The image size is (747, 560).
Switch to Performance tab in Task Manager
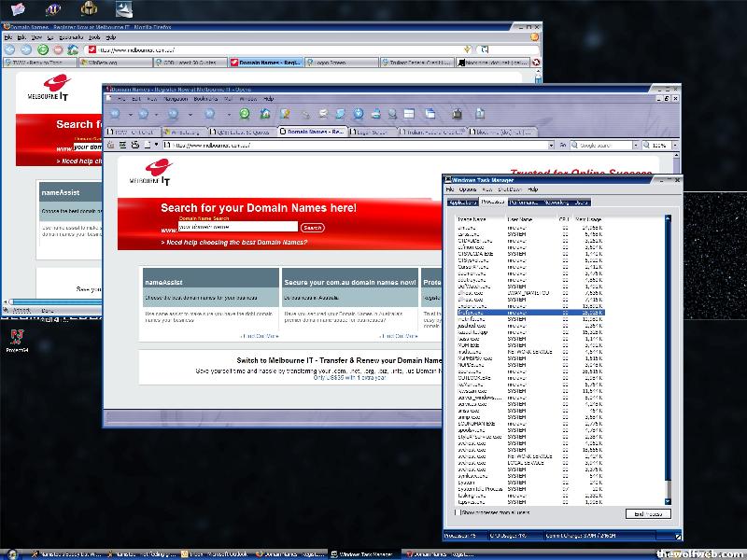524,202
